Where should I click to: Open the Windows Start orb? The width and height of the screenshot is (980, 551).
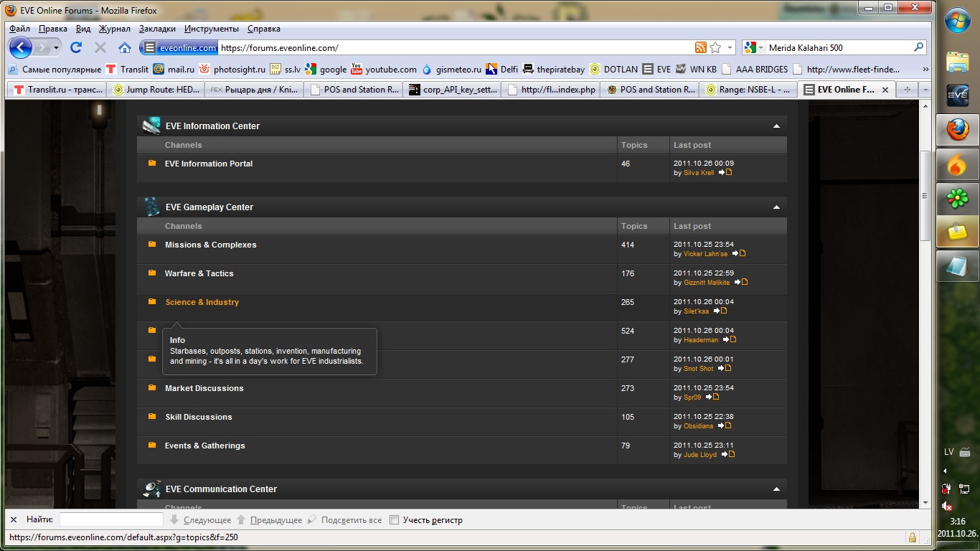click(x=958, y=22)
